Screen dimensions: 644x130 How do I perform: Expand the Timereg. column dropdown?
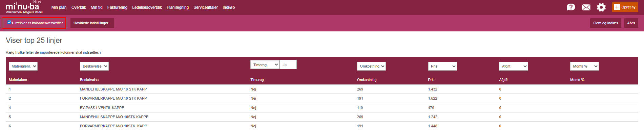[265, 64]
